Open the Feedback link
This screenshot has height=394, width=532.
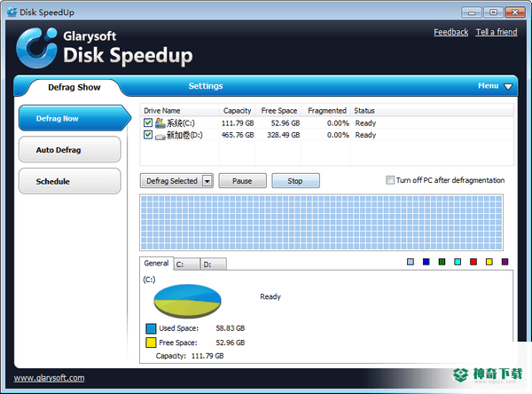click(x=451, y=32)
